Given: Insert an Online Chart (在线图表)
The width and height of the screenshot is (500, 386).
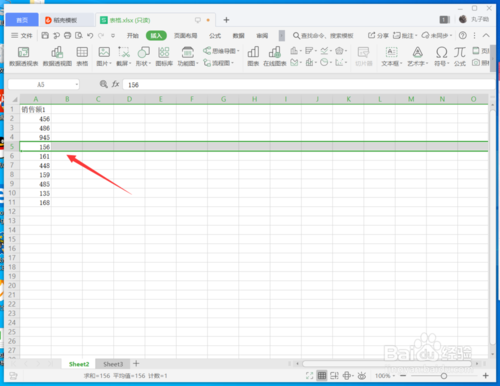Looking at the screenshot, I should 275,56.
